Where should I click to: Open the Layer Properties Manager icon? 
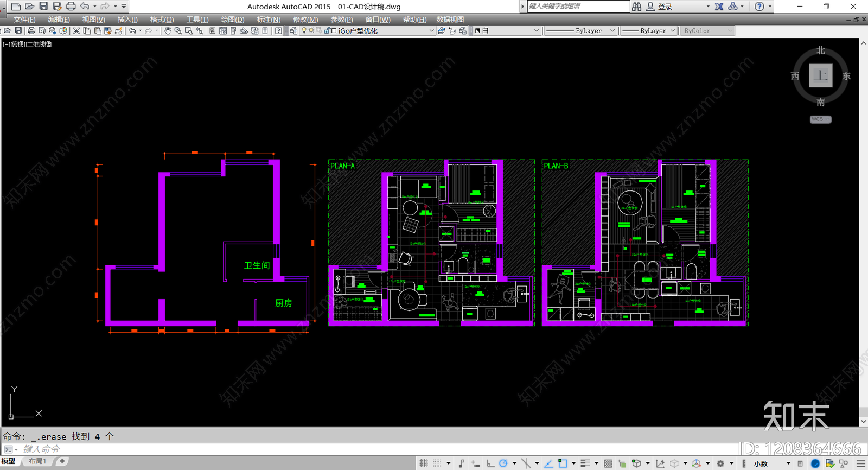pos(293,31)
